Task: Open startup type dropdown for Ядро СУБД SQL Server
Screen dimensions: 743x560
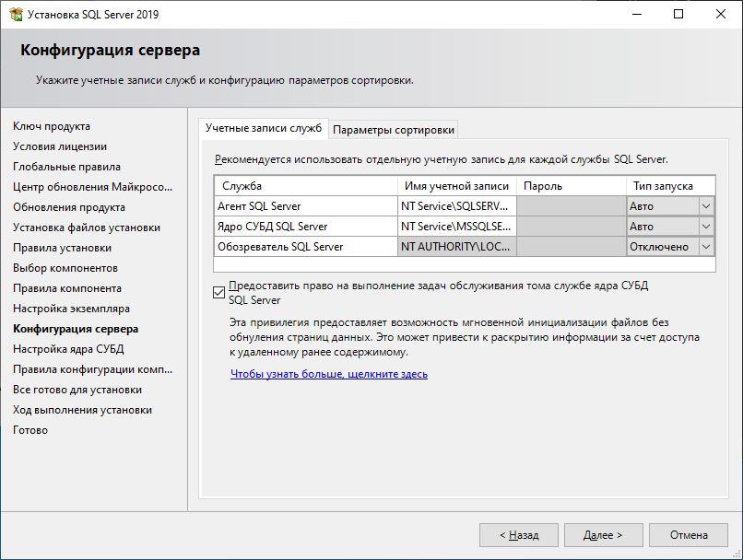Action: click(x=705, y=227)
